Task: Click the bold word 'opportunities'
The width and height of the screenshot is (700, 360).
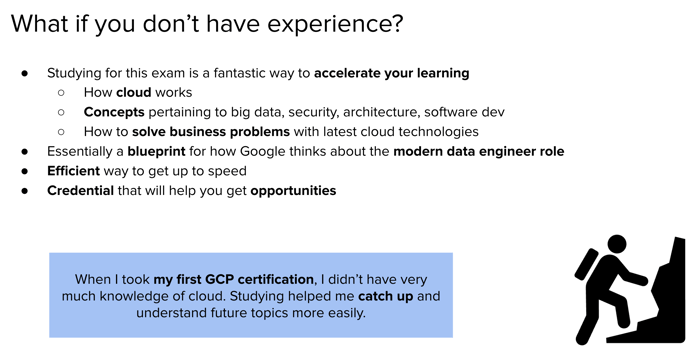Action: 293,191
